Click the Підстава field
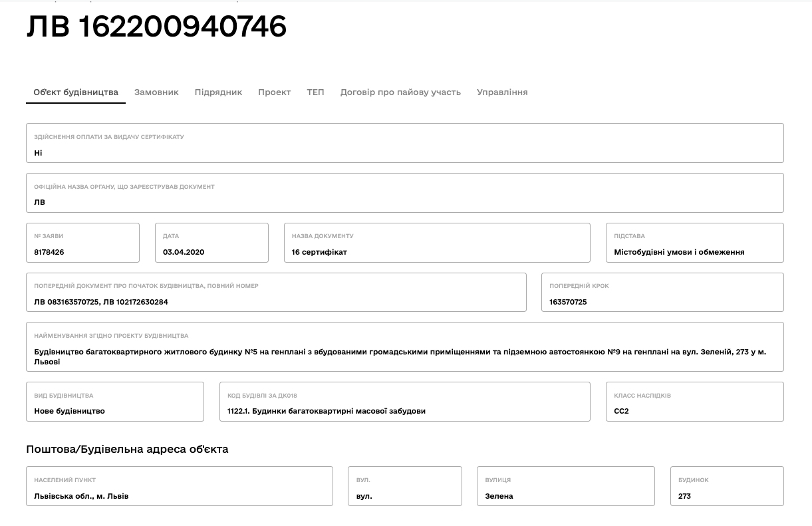Viewport: 812px width, 526px height. tap(695, 243)
